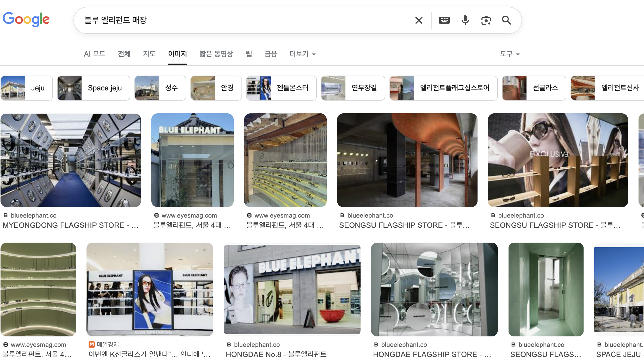The height and width of the screenshot is (357, 644).
Task: Open the 도구 tools dropdown
Action: click(509, 54)
